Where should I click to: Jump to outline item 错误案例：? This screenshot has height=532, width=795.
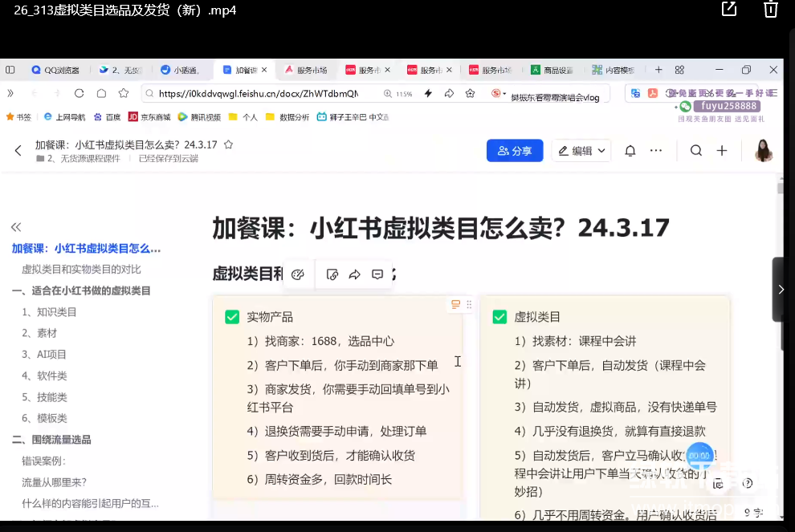[44, 461]
